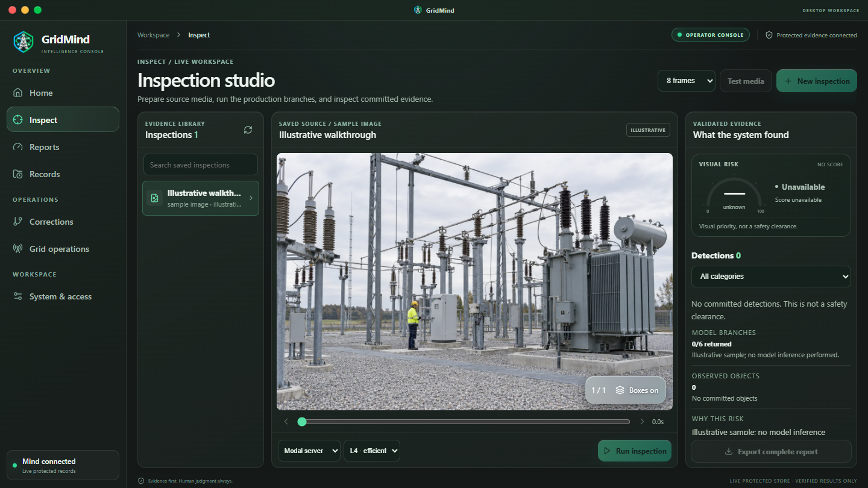Click the timeline scrubber handle
The width and height of the screenshot is (868, 488).
coord(302,422)
